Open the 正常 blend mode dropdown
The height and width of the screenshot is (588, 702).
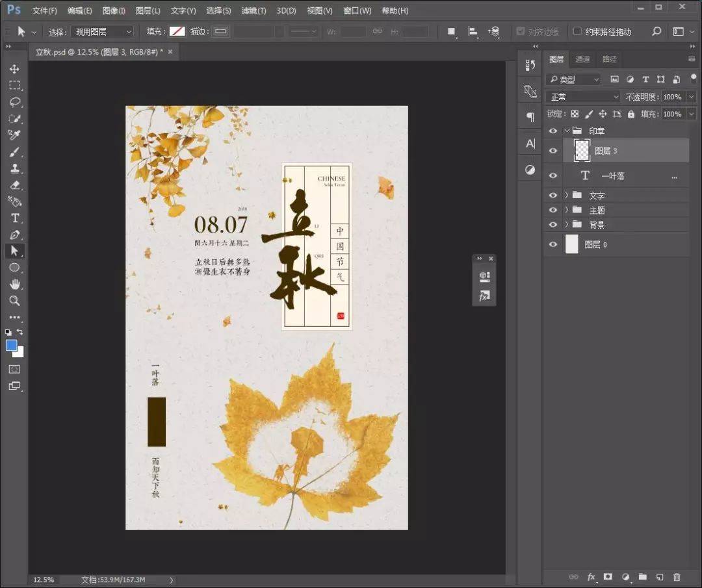(583, 97)
